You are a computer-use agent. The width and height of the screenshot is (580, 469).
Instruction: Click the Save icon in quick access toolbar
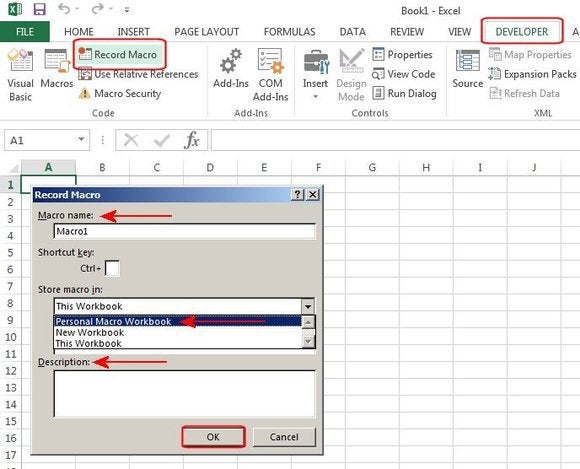pyautogui.click(x=40, y=9)
